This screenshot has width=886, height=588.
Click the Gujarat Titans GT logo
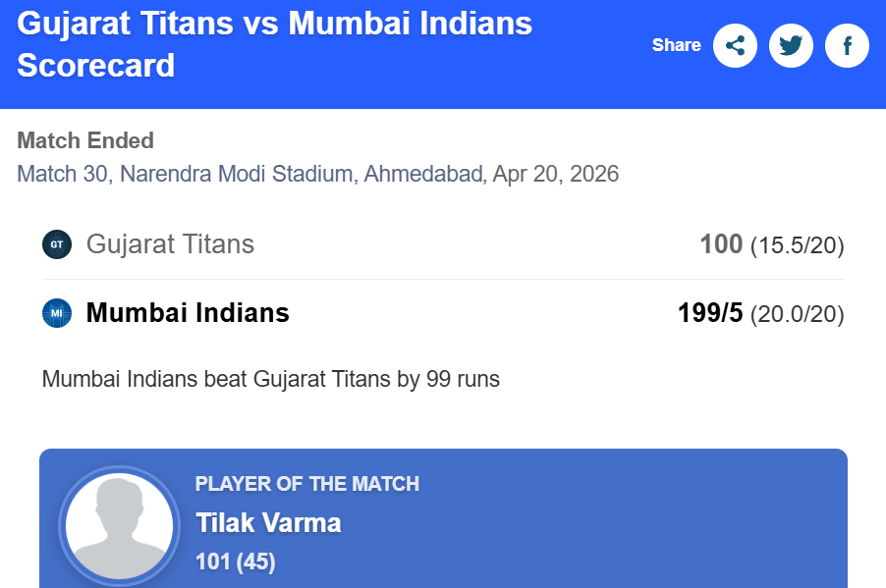point(57,244)
